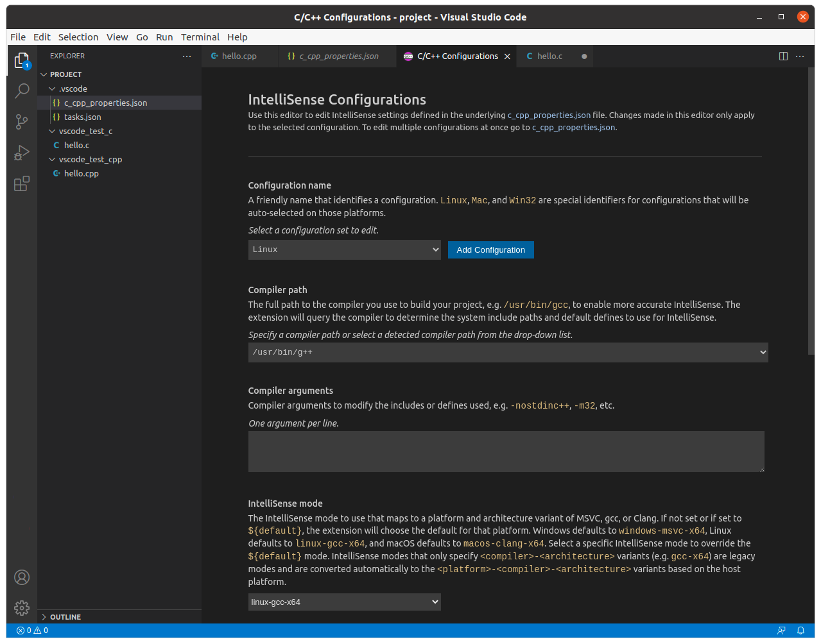Open the Terminal menu

pyautogui.click(x=200, y=37)
